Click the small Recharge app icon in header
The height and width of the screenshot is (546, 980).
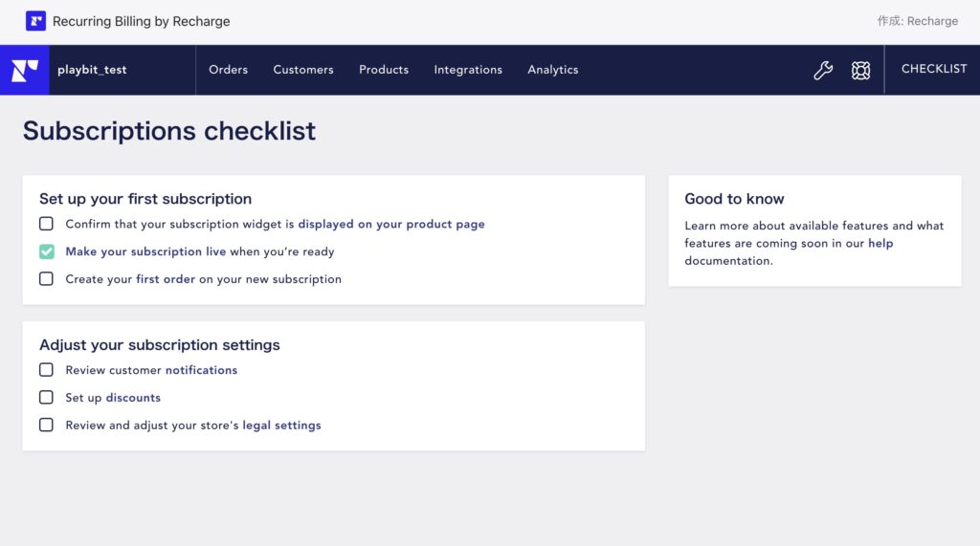35,21
